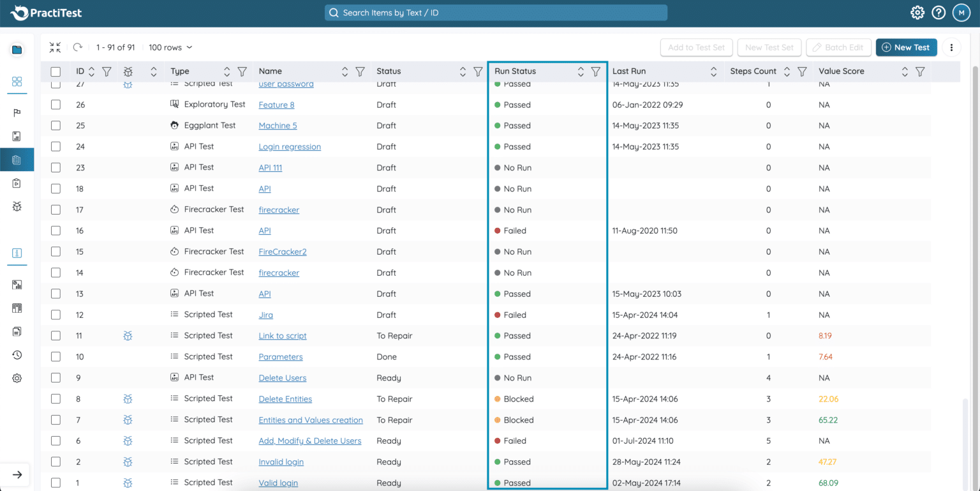980x491 pixels.
Task: Filter the Name column
Action: point(360,72)
